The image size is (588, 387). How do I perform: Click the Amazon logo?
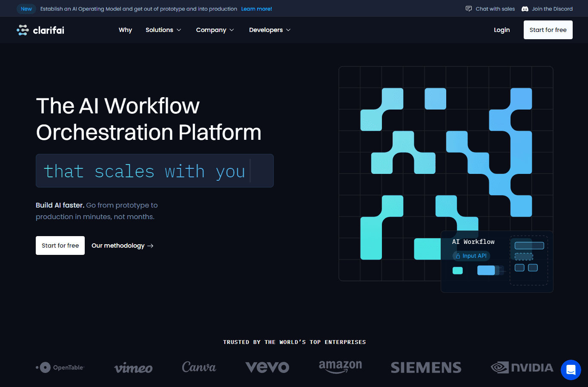[x=340, y=367]
